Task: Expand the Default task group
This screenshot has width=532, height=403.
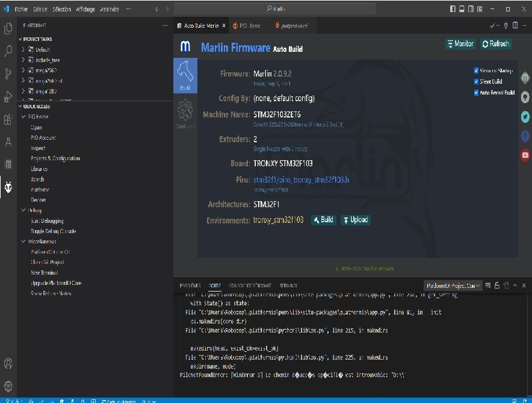Action: 23,49
